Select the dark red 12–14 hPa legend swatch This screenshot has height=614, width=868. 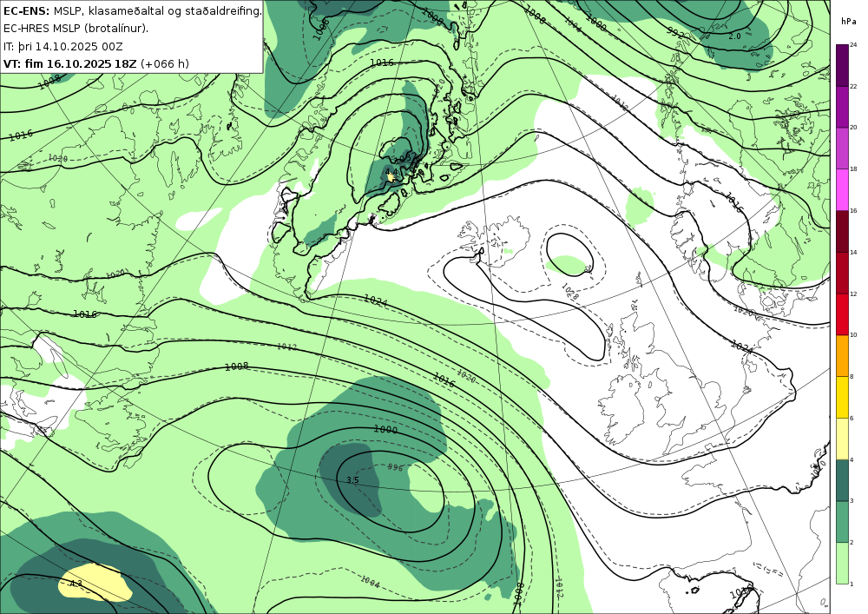842,273
